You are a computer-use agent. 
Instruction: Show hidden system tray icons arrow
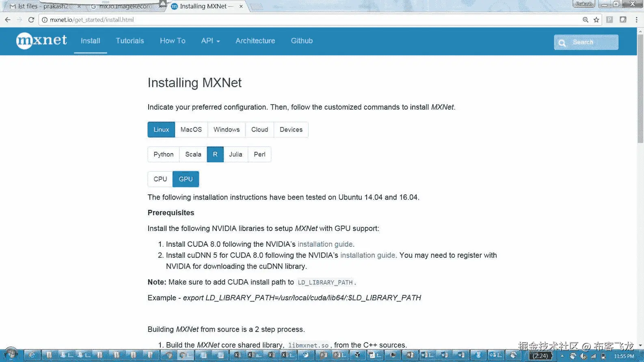(x=562, y=356)
